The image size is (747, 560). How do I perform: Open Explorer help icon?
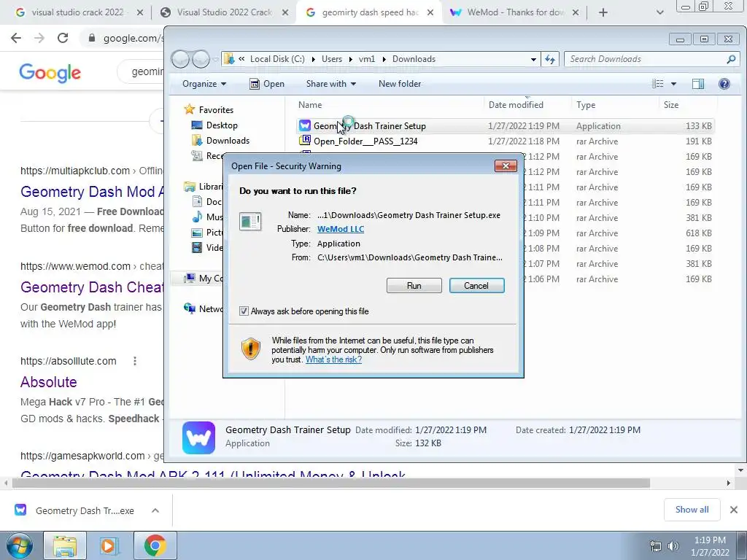click(x=724, y=84)
